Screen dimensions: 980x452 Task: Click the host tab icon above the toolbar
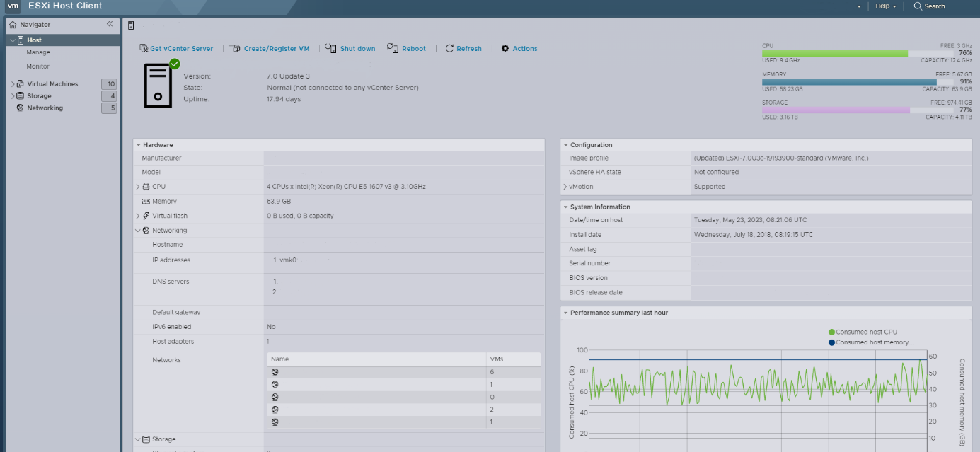(x=131, y=25)
